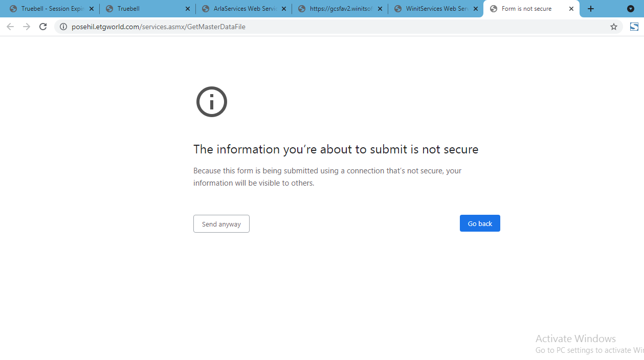
Task: Bookmark this page with star icon
Action: (613, 27)
